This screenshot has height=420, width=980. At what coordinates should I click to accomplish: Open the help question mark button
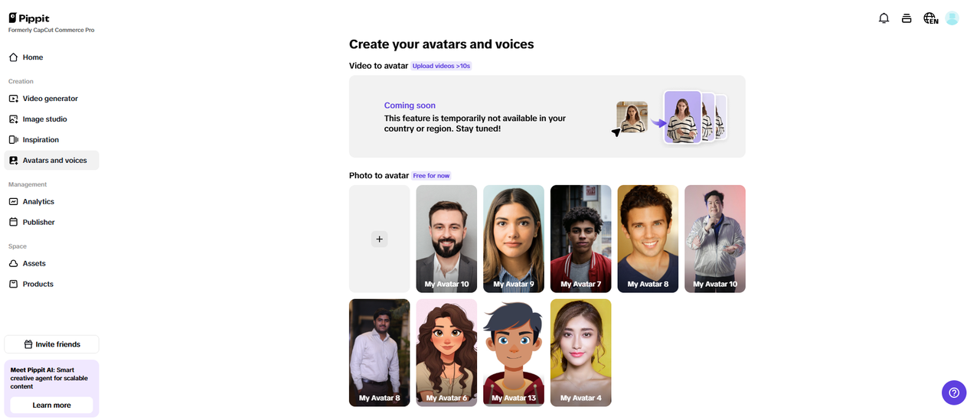953,392
